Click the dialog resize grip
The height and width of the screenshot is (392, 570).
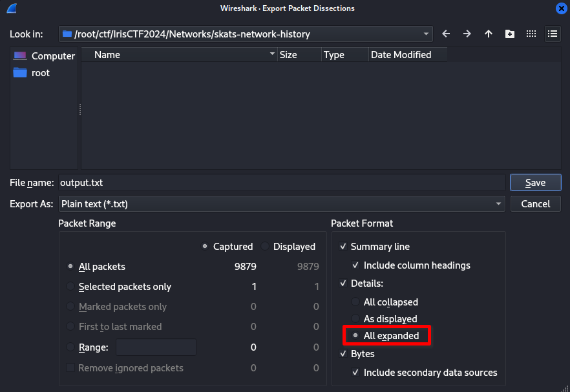565,388
